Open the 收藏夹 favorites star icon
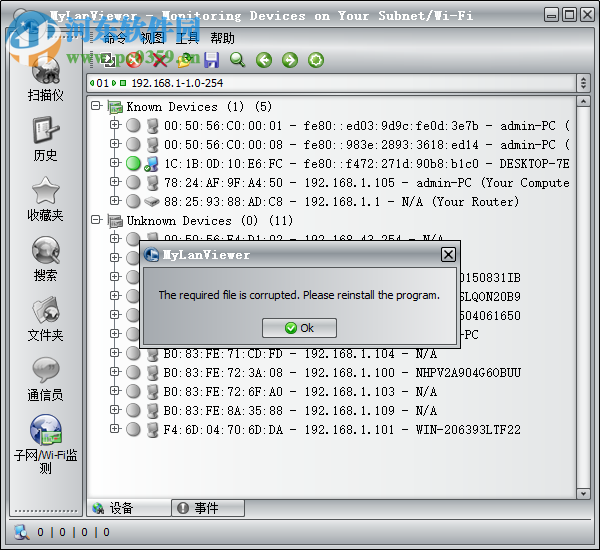The height and width of the screenshot is (550, 600). (46, 190)
